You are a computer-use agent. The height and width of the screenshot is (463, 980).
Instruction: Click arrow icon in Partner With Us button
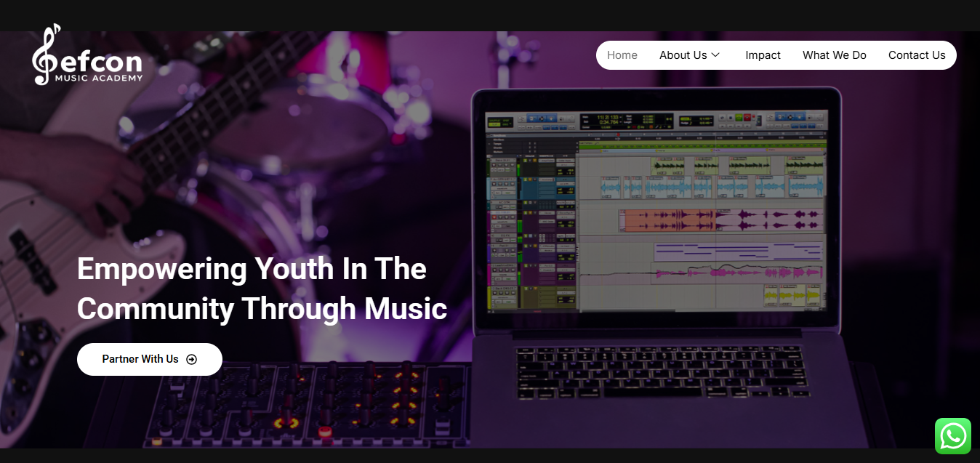[x=191, y=359]
